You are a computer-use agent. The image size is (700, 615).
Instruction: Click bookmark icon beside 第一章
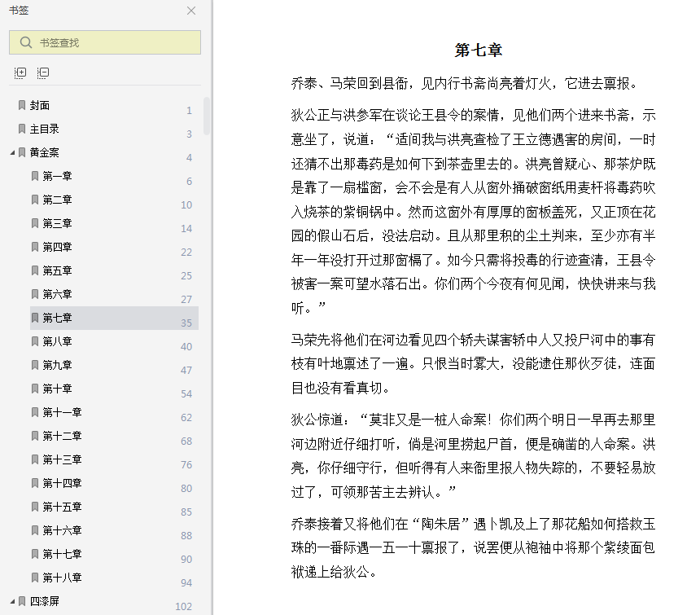coord(35,176)
